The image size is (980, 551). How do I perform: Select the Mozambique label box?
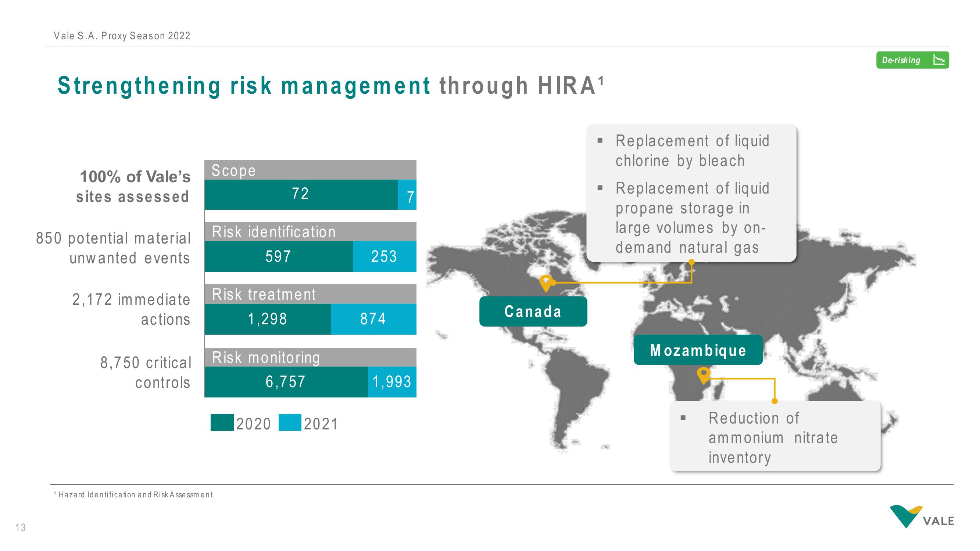(698, 350)
